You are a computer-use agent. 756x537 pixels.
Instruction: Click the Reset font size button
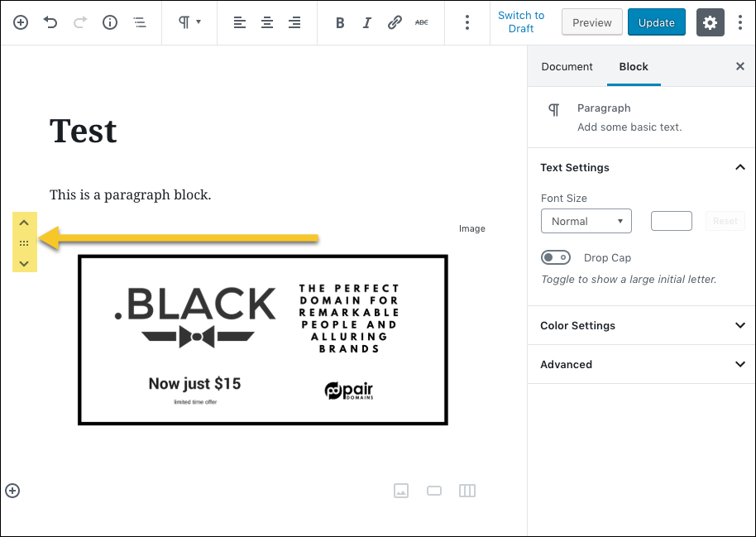725,221
